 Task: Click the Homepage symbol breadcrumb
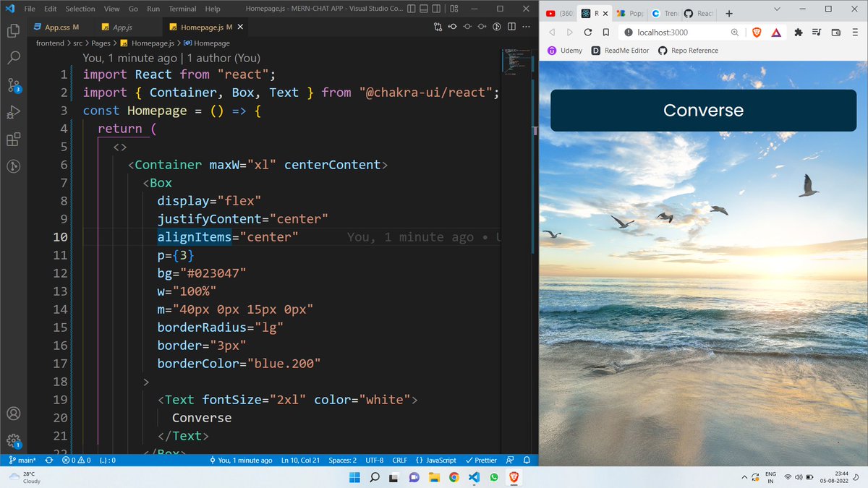point(206,43)
